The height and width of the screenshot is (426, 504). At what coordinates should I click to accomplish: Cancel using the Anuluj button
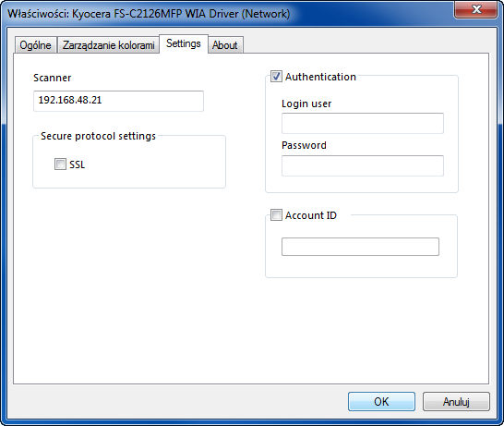pyautogui.click(x=456, y=401)
